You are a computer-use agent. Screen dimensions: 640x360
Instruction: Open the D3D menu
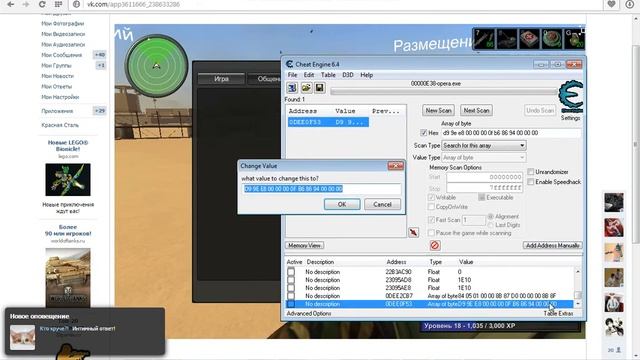[x=347, y=75]
